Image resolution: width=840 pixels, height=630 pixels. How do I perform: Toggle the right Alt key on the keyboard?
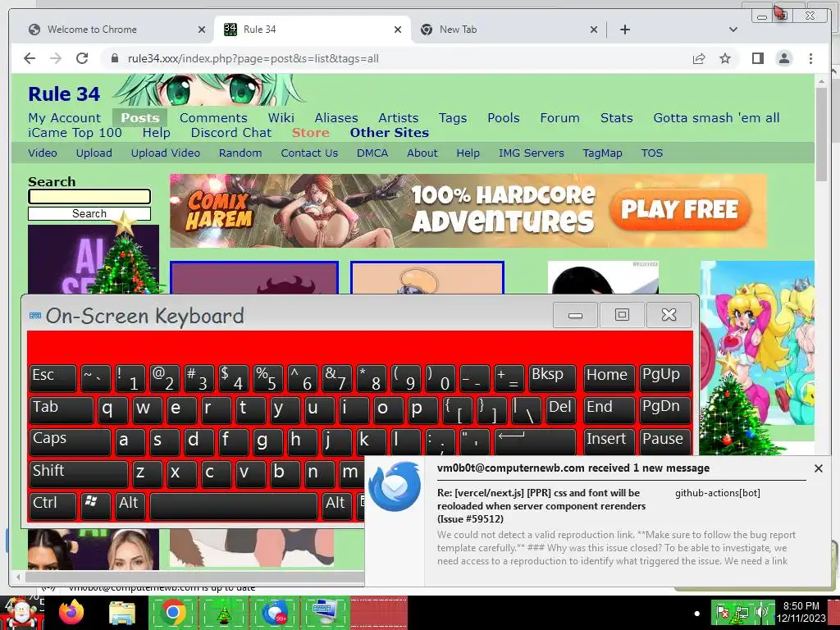[336, 507]
